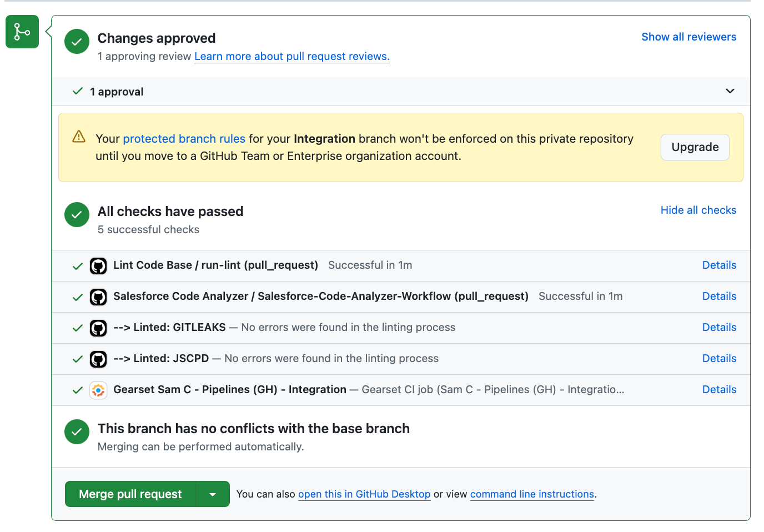Click the GitHub icon for JSCPD check
This screenshot has height=532, width=764.
coord(98,359)
